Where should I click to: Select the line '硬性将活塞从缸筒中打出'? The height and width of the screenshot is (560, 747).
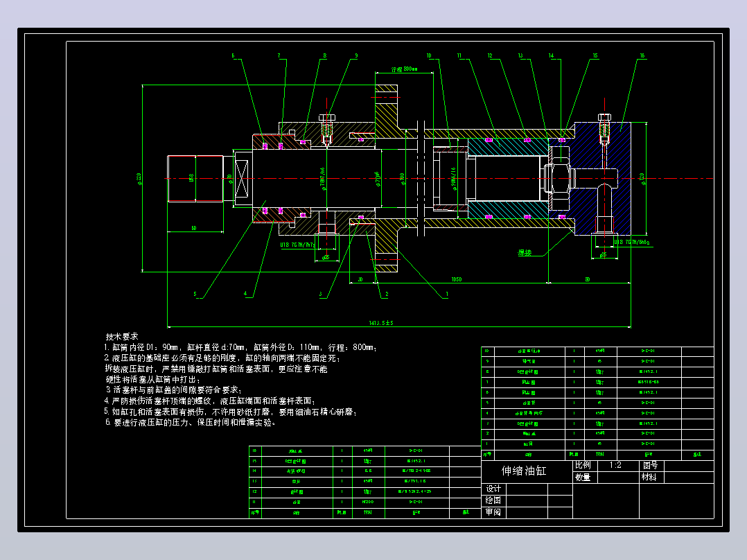point(153,379)
